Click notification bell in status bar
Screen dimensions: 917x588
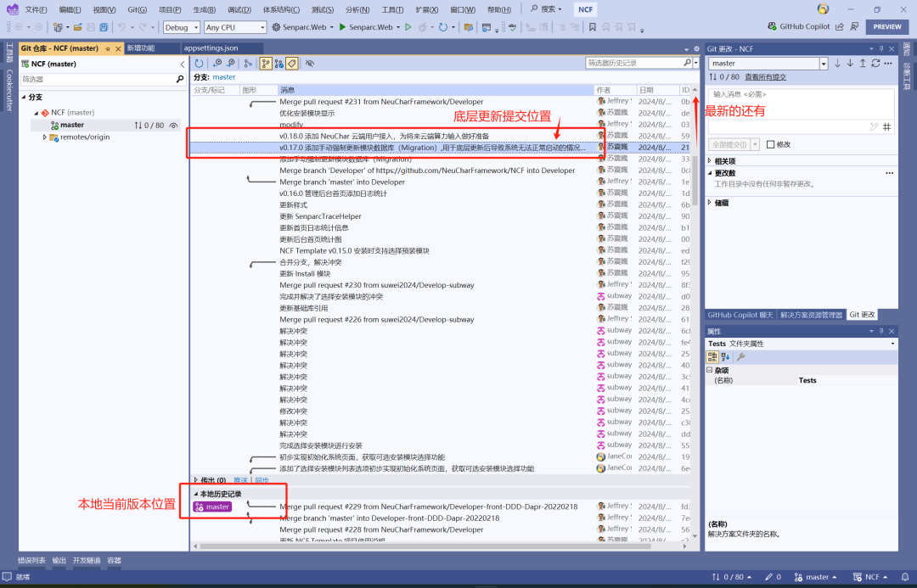(x=905, y=577)
